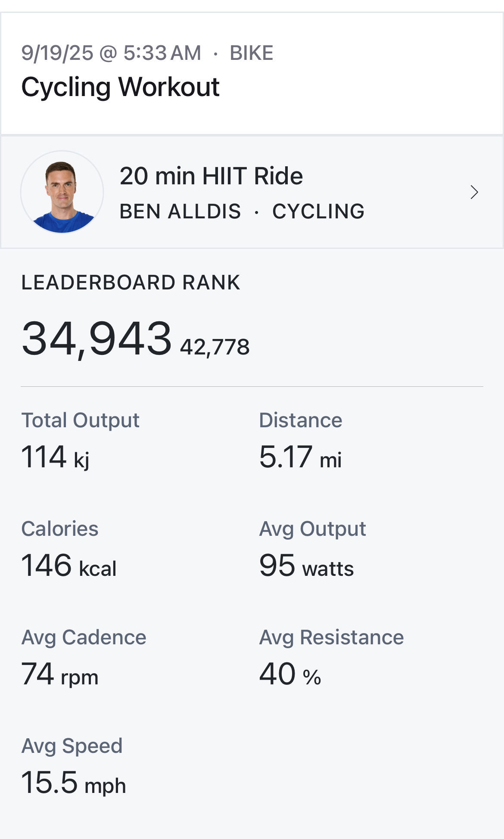Select the Distance 5.17 mi stat
This screenshot has width=504, height=839.
click(300, 457)
